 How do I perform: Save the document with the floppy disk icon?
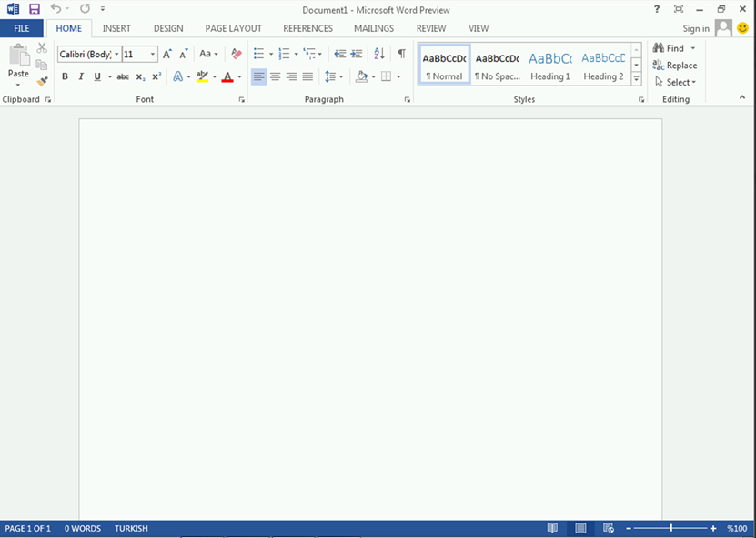coord(35,9)
